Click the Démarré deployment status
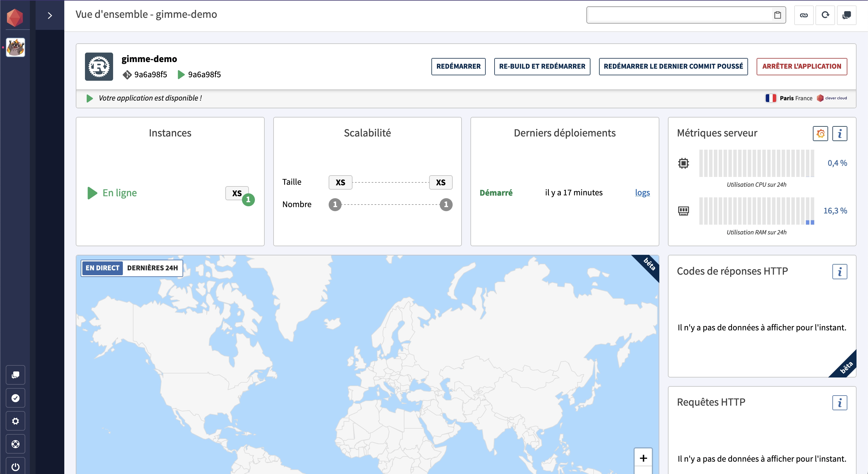The image size is (868, 474). [x=496, y=192]
